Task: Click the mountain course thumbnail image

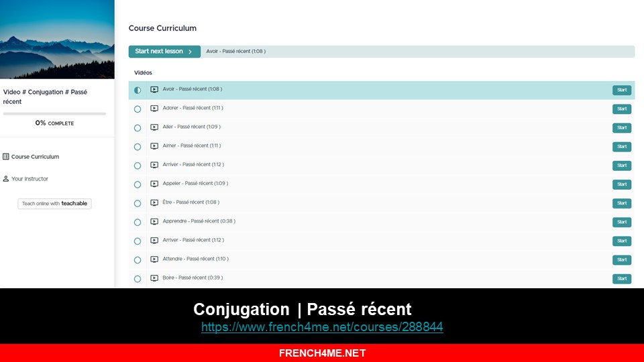Action: pyautogui.click(x=57, y=40)
